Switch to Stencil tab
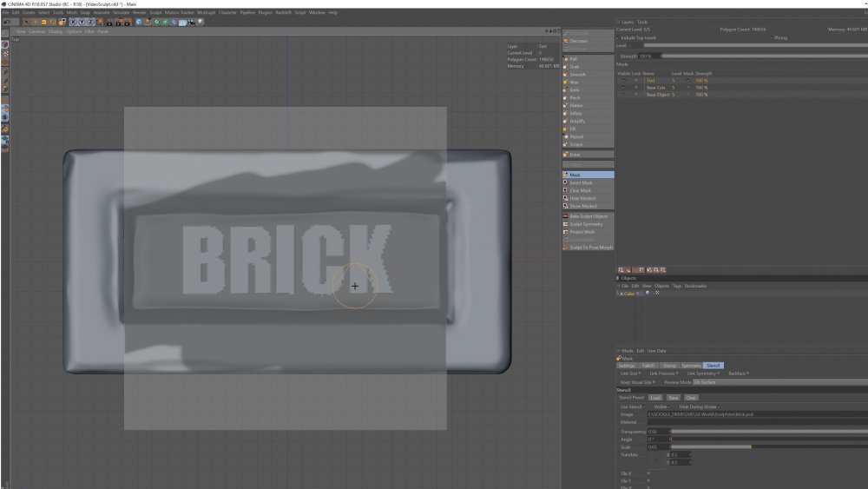The image size is (868, 489). (713, 366)
